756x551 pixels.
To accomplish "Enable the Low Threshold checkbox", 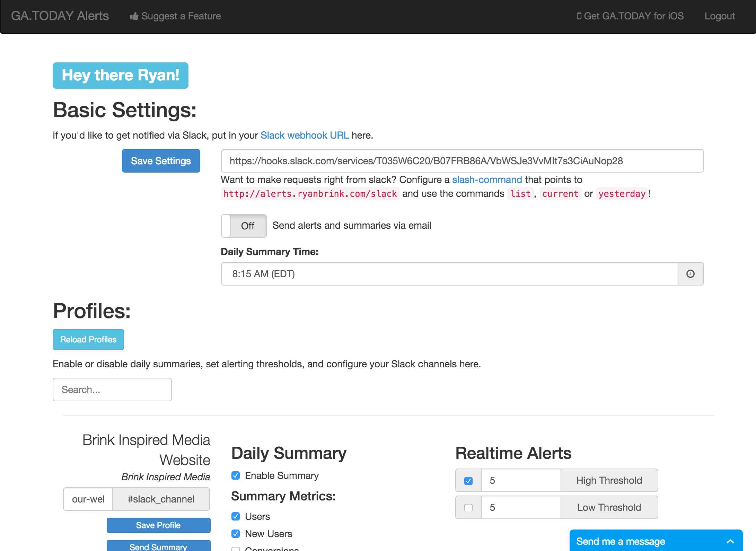I will tap(468, 508).
